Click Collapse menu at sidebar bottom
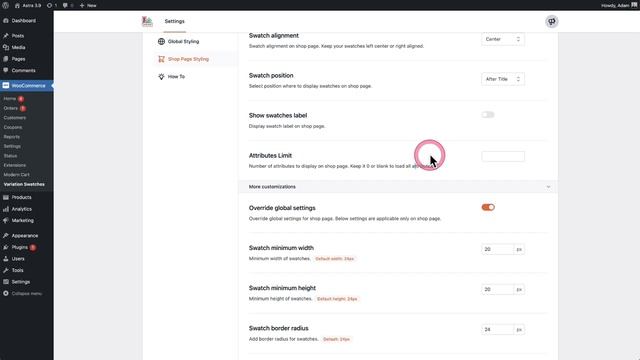The width and height of the screenshot is (640, 360). coord(27,293)
